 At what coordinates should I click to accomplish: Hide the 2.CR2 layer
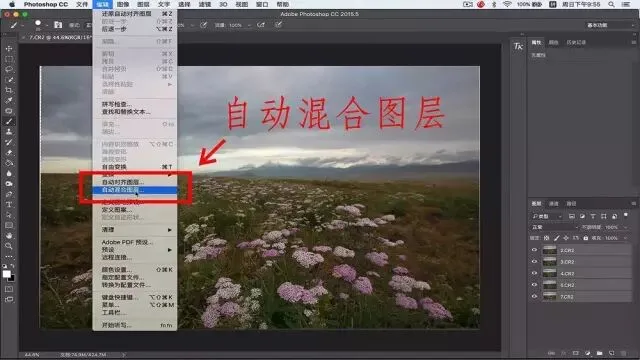click(534, 250)
